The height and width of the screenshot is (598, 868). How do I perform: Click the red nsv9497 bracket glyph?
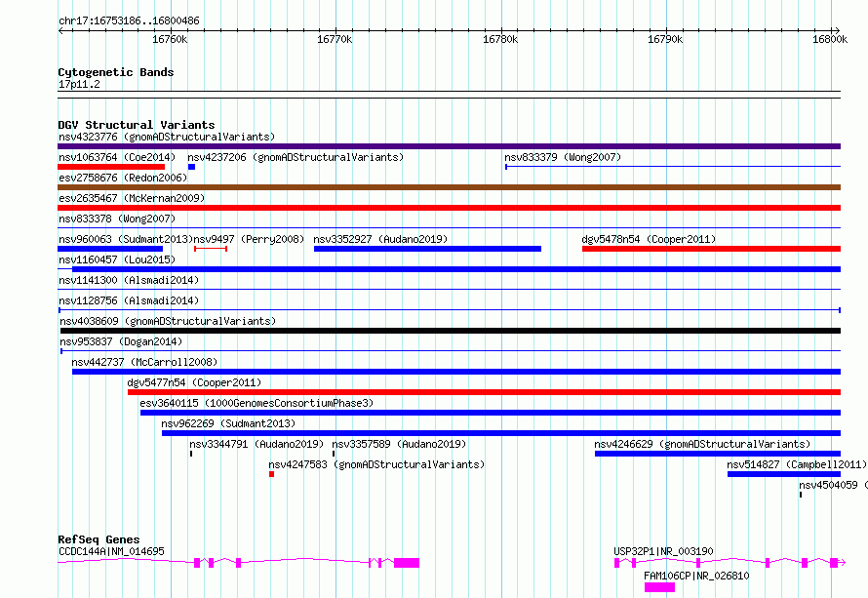(x=211, y=249)
